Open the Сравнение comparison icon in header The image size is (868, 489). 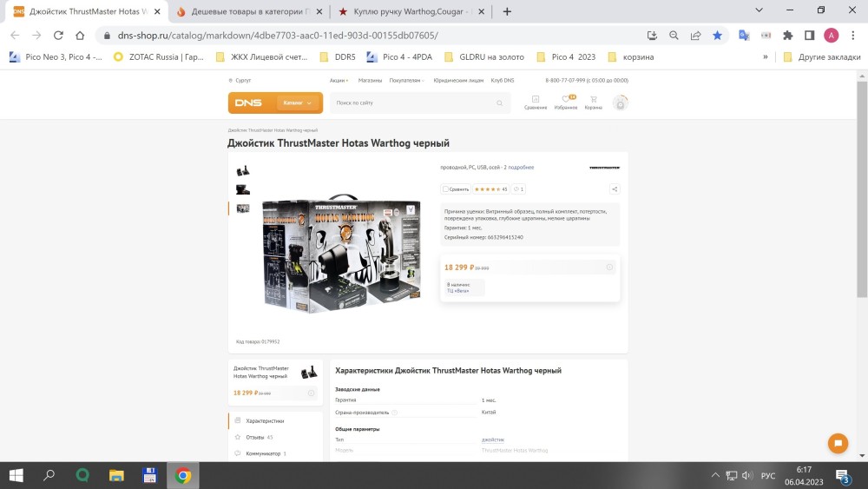(536, 102)
